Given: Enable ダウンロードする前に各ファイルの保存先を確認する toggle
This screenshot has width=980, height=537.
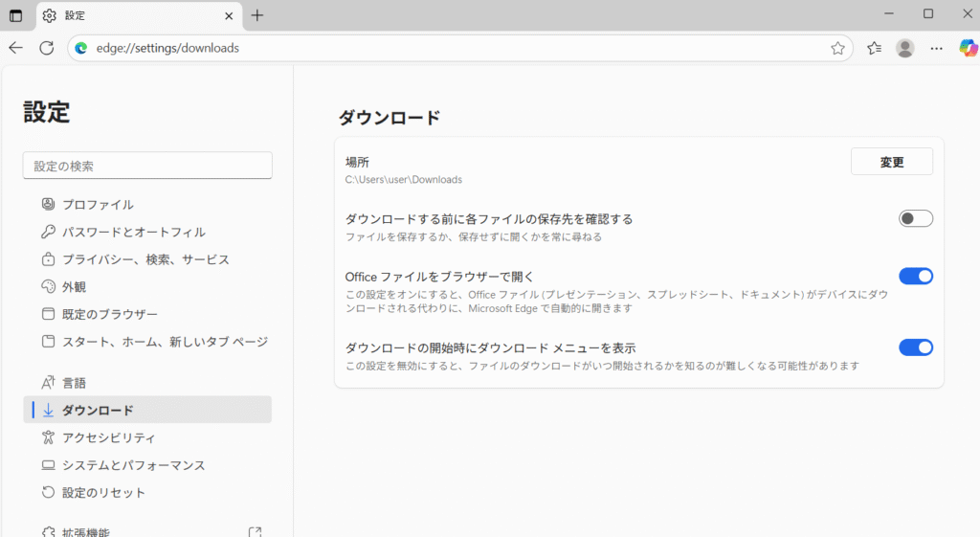Looking at the screenshot, I should [x=916, y=218].
